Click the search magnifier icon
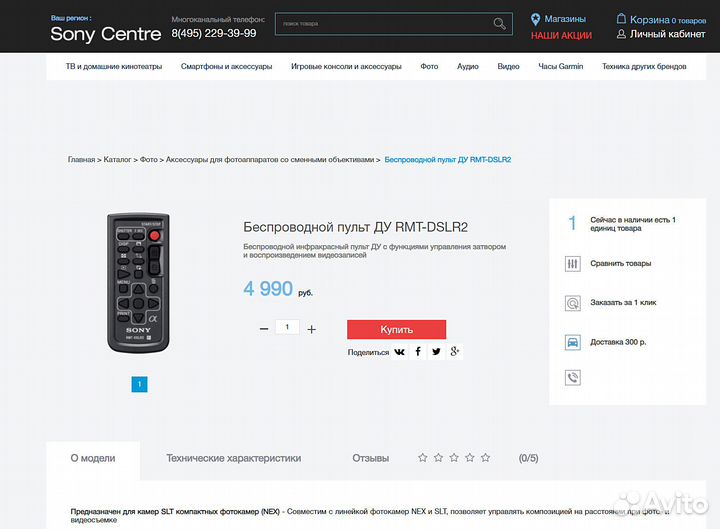Screen dimensions: 720x529 (499, 23)
